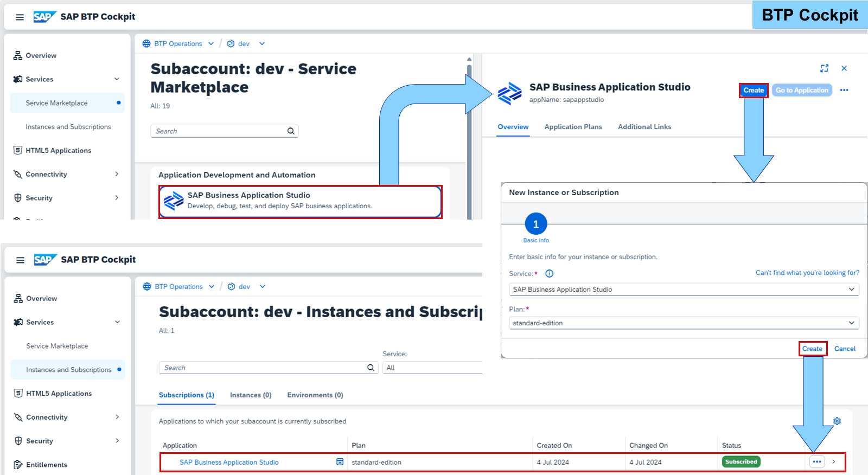This screenshot has height=475, width=868.
Task: Click Connectivity icon in bottom sidebar
Action: tap(18, 417)
